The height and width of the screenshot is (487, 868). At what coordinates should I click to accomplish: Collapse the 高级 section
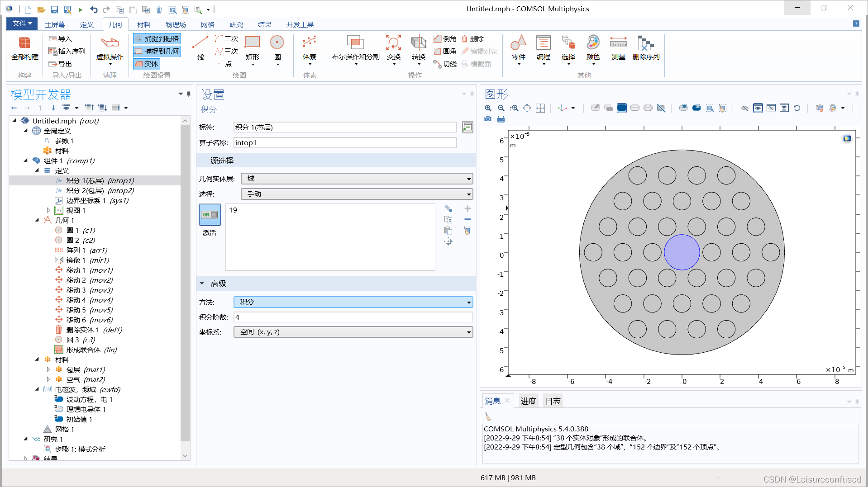[202, 284]
